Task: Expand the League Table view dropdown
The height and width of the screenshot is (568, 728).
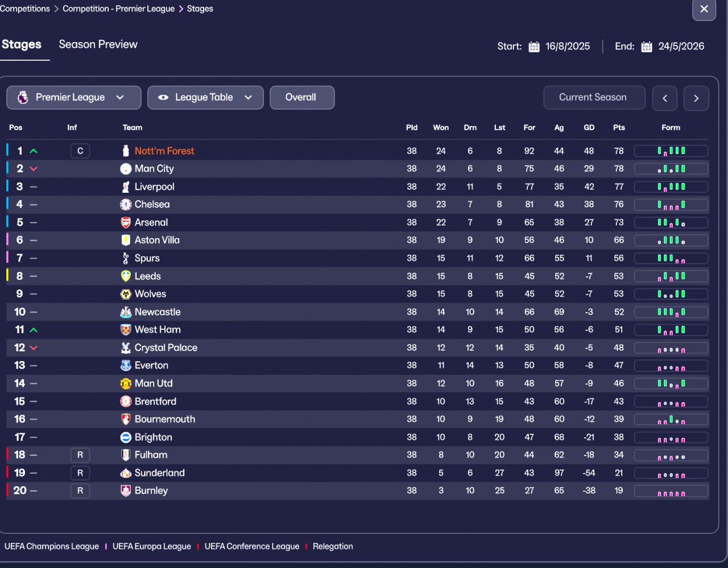Action: 205,97
